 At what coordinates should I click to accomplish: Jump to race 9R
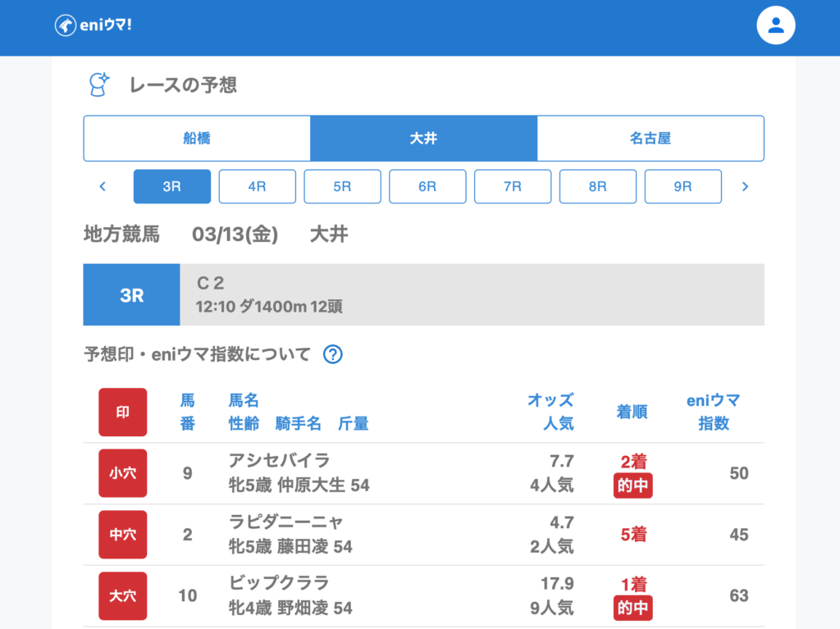(682, 186)
